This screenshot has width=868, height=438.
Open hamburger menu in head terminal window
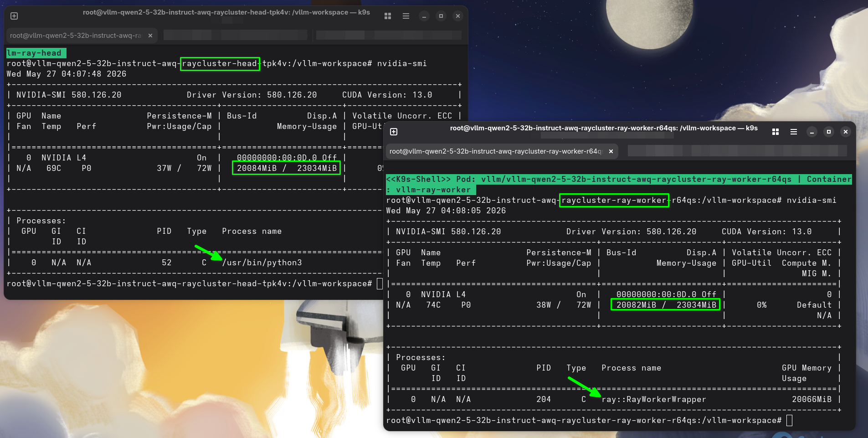(406, 16)
